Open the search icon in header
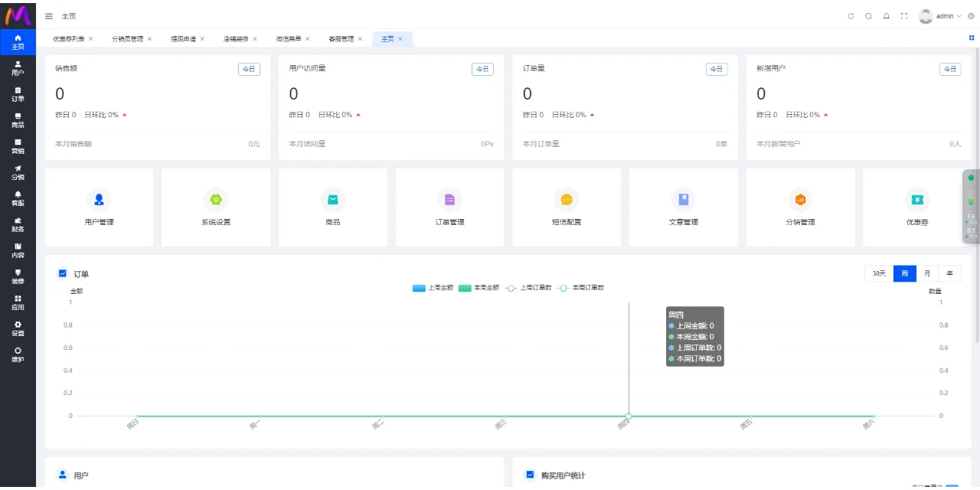980x490 pixels. pos(868,16)
